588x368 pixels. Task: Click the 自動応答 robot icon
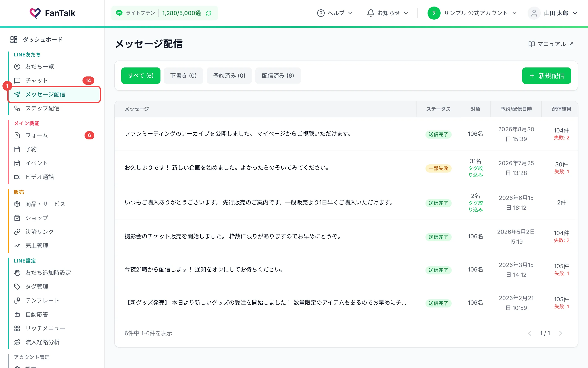tap(17, 314)
